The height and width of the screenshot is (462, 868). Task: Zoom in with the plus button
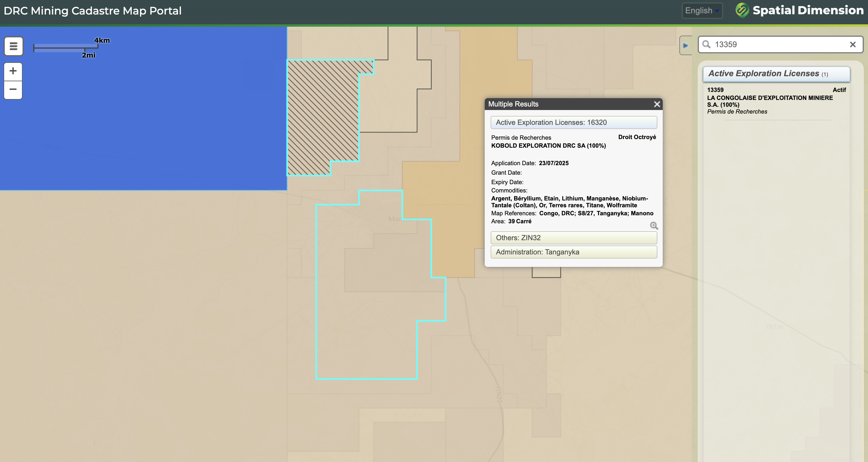tap(13, 71)
